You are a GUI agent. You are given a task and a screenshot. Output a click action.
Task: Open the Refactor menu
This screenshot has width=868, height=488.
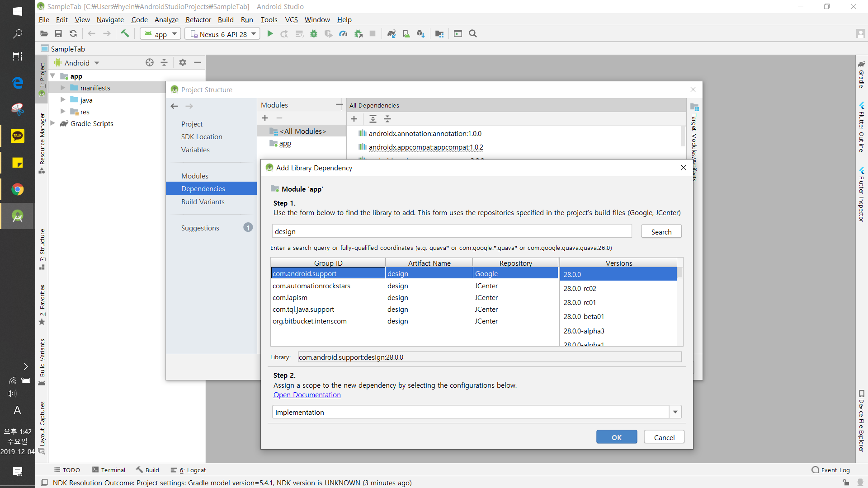198,19
